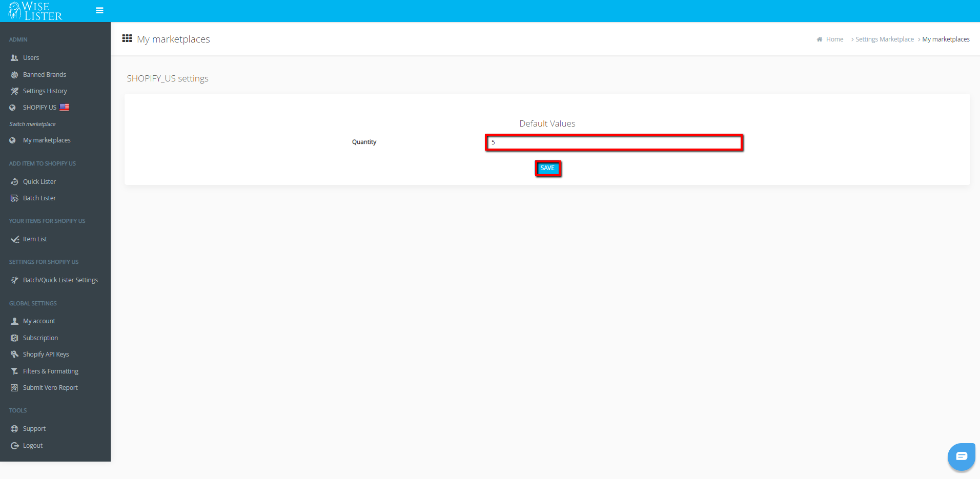
Task: Open Submit Vero Report
Action: [50, 388]
